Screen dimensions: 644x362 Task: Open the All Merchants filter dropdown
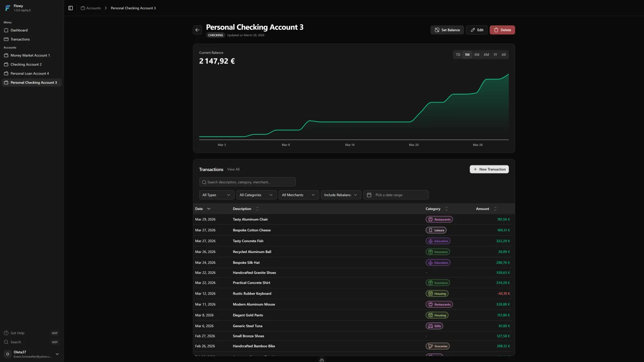pos(298,195)
